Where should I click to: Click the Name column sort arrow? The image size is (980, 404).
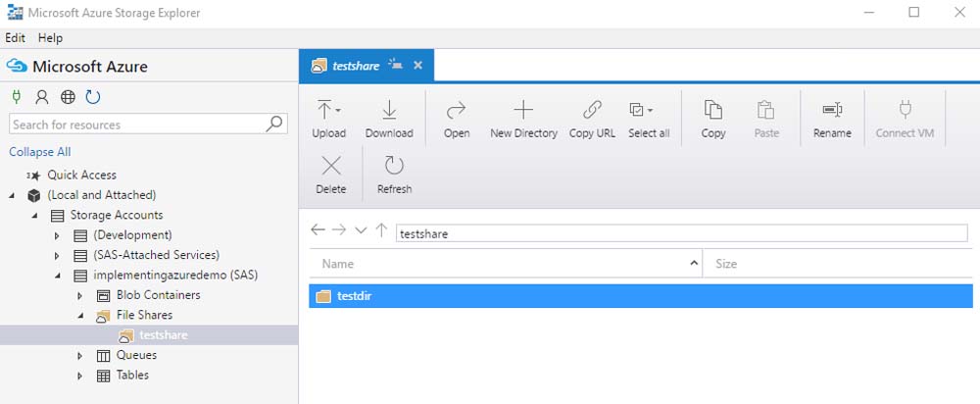coord(693,264)
